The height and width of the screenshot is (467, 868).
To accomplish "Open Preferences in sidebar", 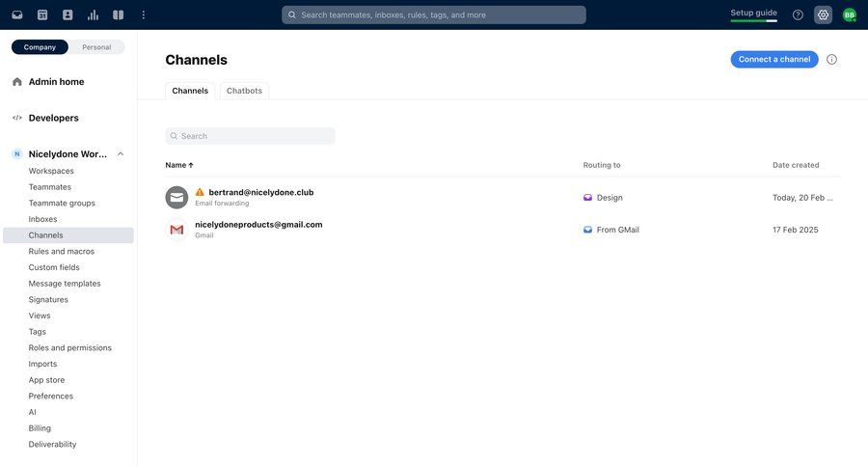I will pos(50,396).
